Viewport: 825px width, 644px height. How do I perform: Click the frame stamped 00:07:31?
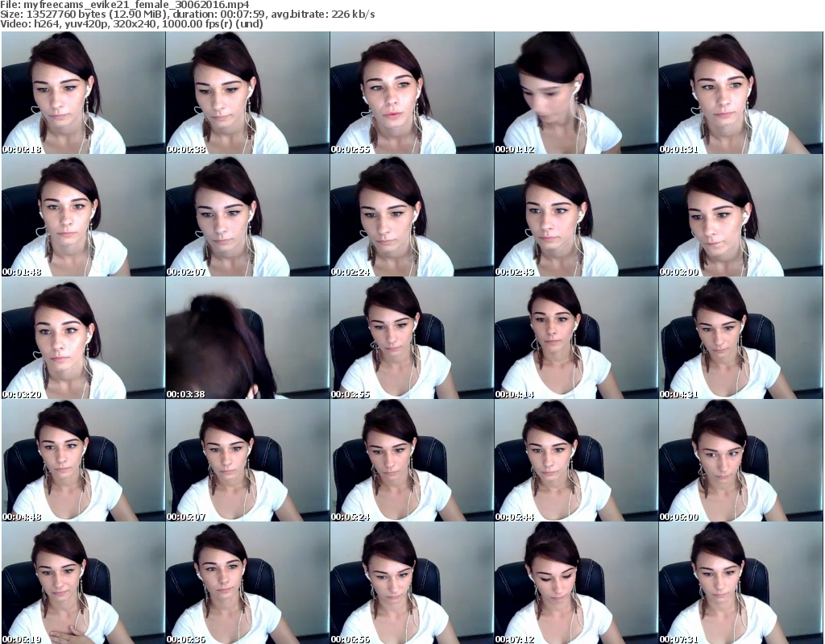(741, 583)
